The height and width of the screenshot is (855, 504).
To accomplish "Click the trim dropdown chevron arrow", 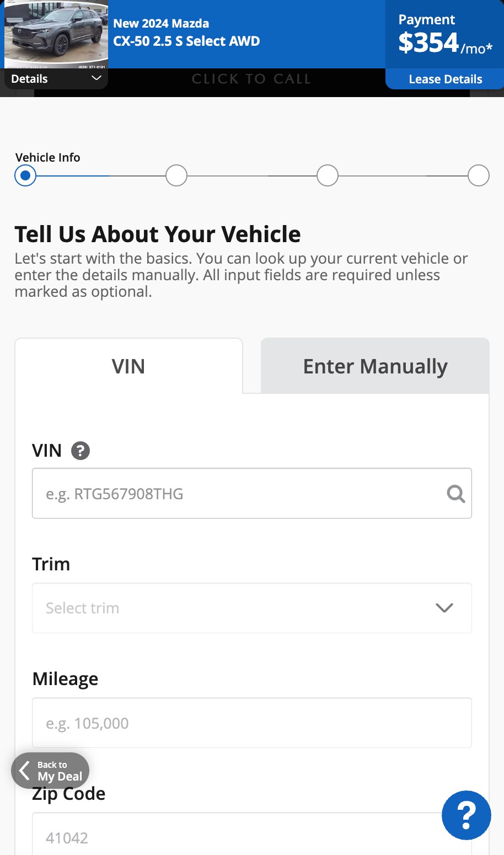I will pos(444,608).
